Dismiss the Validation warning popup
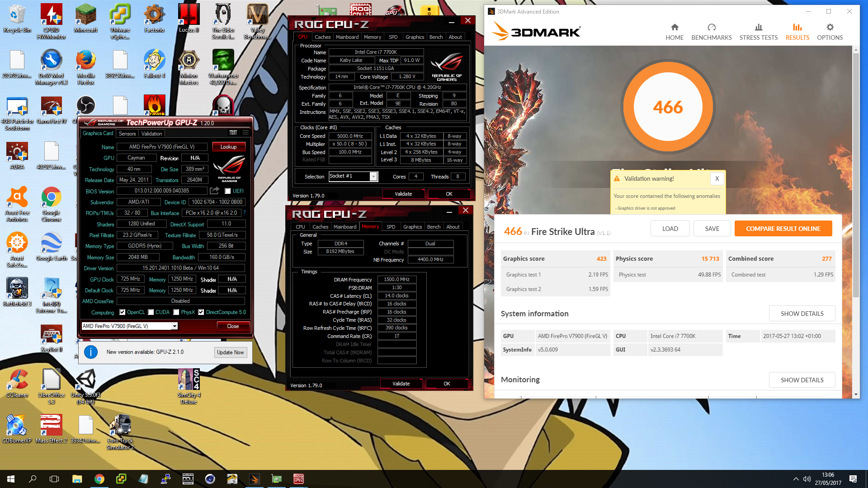Screen dimensions: 868x488 [x=717, y=178]
